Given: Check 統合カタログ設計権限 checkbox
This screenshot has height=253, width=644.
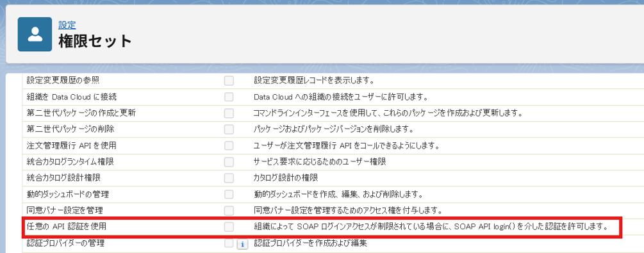Looking at the screenshot, I should [x=229, y=178].
